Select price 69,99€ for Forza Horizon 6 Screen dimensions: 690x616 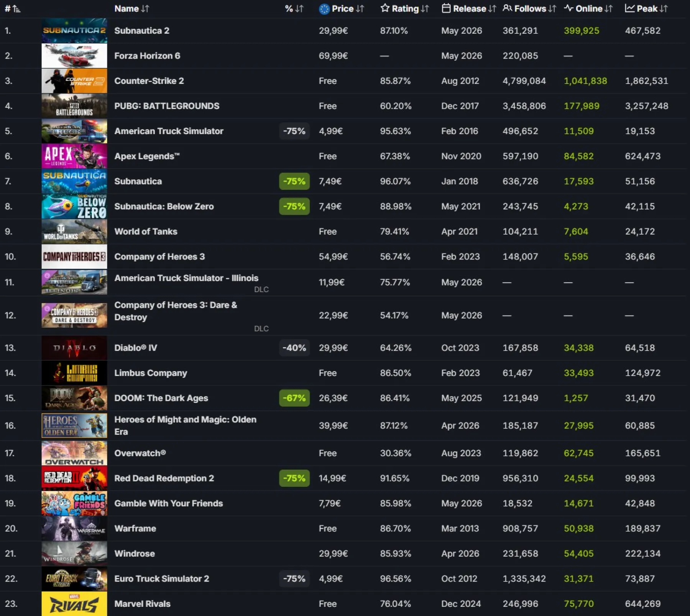pos(333,56)
